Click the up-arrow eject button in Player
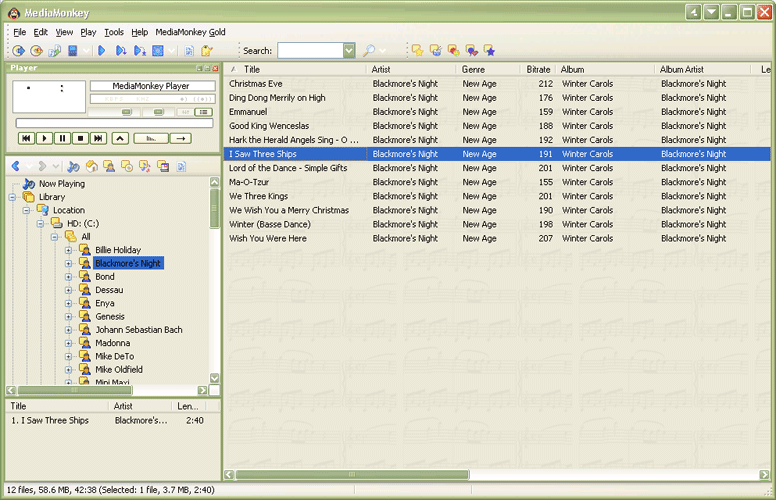 click(120, 139)
